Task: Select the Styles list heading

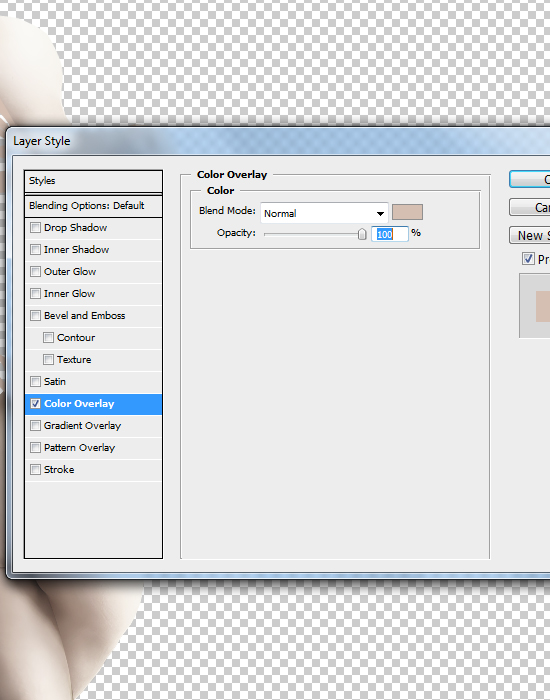Action: (x=93, y=181)
